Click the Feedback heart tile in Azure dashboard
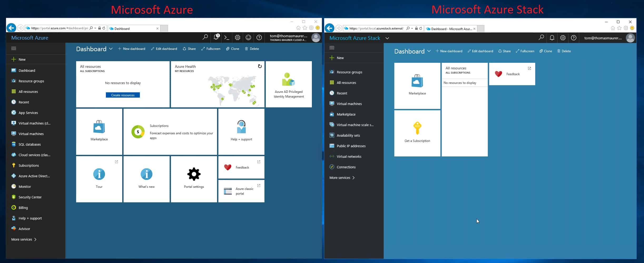This screenshot has width=644, height=263. coord(241,167)
